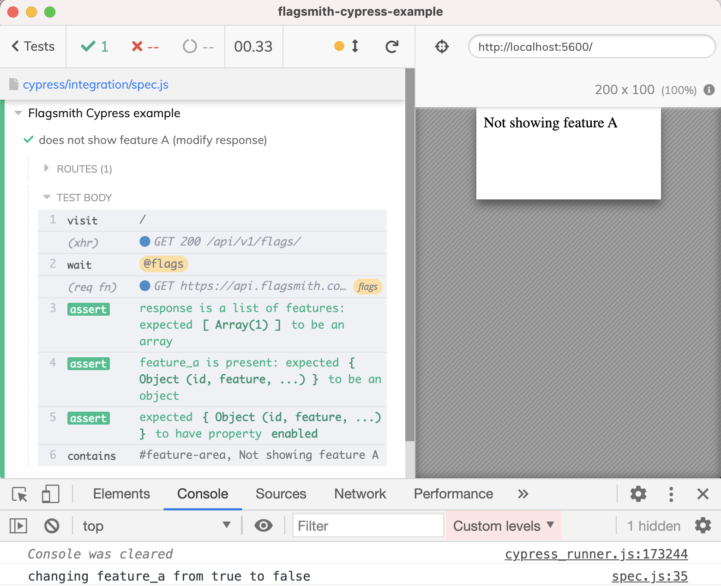The height and width of the screenshot is (588, 721).
Task: Close the DevTools panel
Action: pyautogui.click(x=703, y=494)
